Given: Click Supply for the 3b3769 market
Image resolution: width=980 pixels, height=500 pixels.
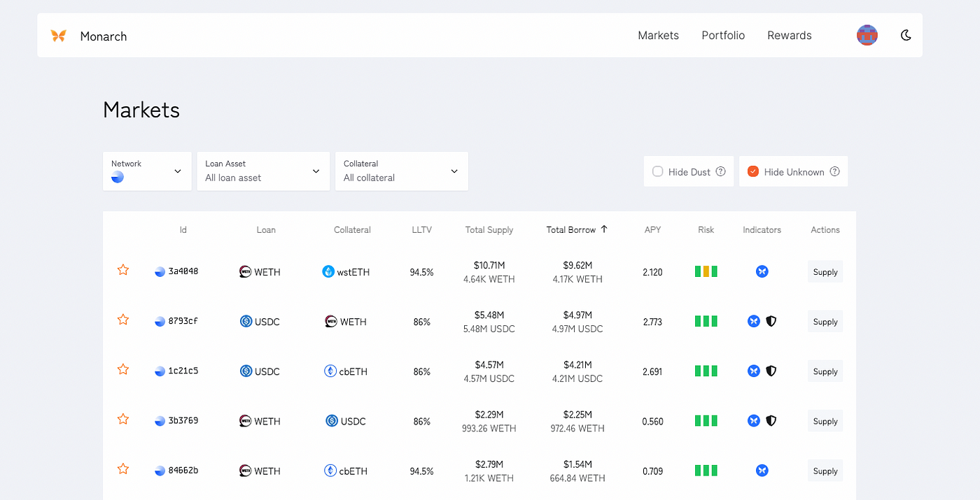Looking at the screenshot, I should [x=825, y=421].
